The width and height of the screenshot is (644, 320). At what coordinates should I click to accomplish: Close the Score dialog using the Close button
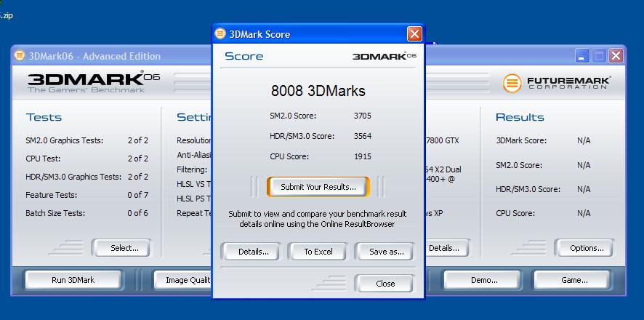[x=385, y=284]
